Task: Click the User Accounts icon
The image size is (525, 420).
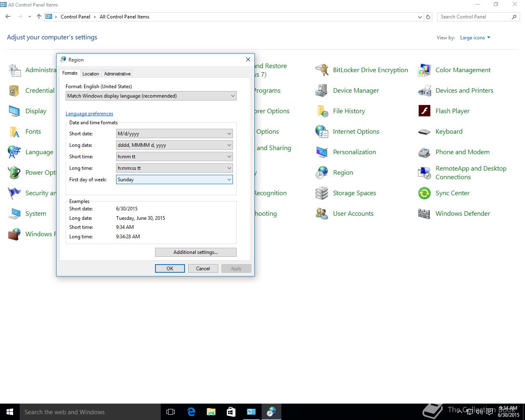Action: (322, 214)
